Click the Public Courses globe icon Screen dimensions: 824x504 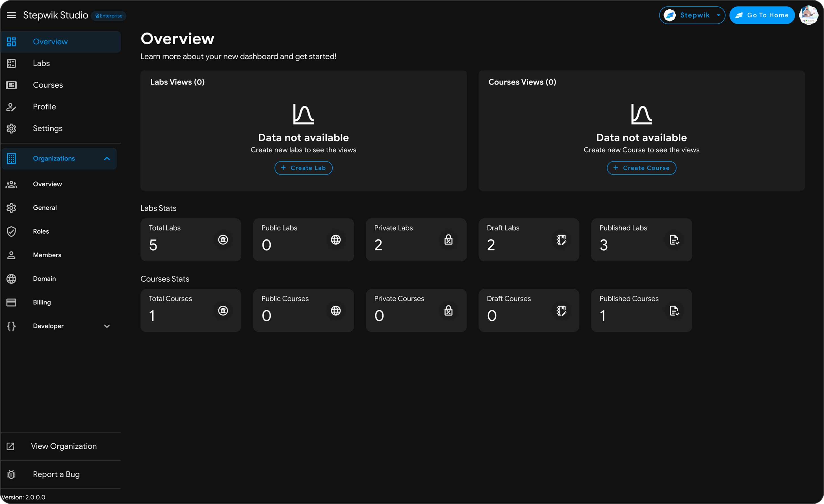coord(336,311)
